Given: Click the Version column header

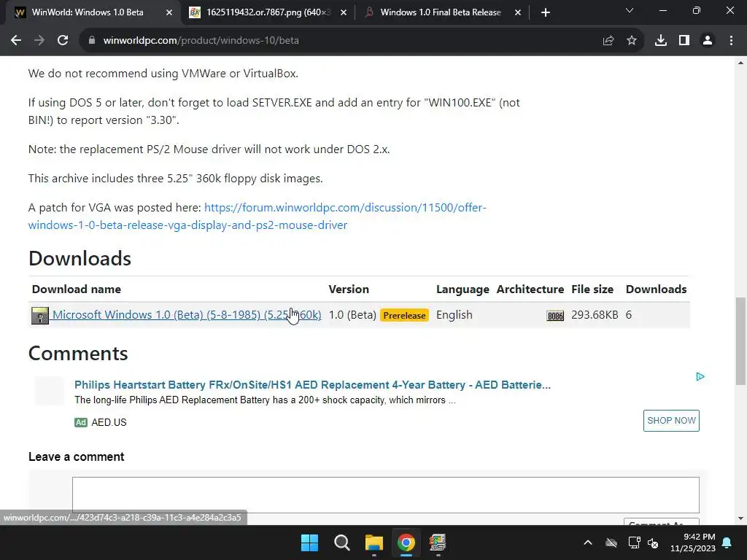Looking at the screenshot, I should pos(349,289).
